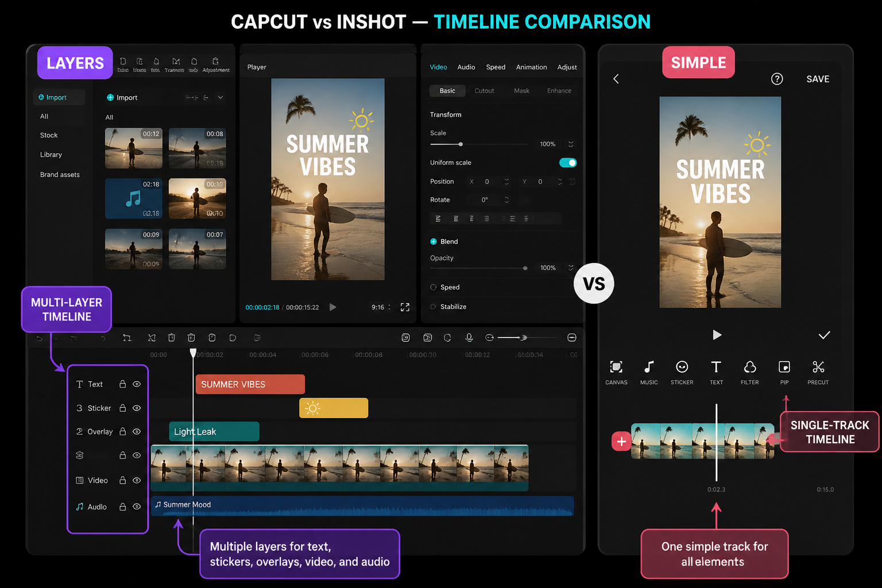Select the 00:07 clip thumbnail

coord(198,249)
